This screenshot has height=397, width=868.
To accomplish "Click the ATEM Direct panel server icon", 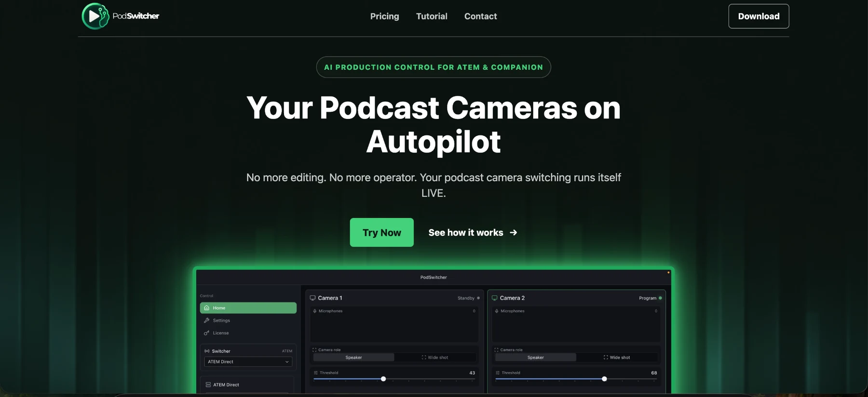I will point(208,385).
